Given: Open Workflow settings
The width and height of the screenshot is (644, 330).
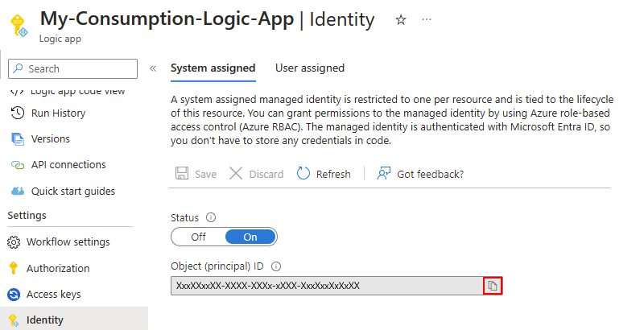Looking at the screenshot, I should (x=68, y=241).
